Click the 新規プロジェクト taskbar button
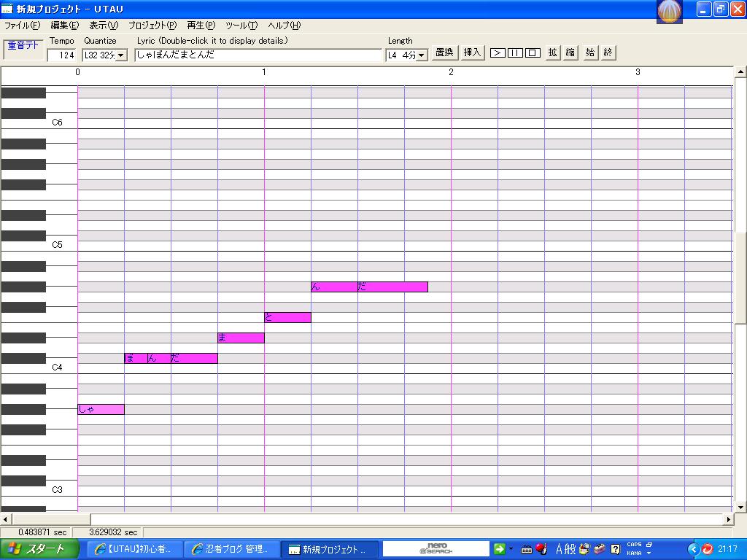Screen dimensions: 747x560 coord(329,549)
